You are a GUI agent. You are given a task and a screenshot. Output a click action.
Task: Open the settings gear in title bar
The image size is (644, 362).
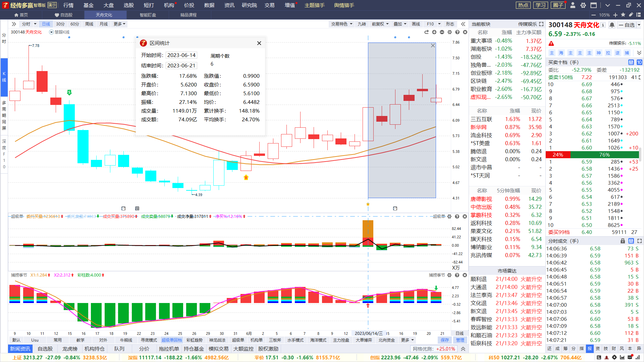click(x=583, y=5)
